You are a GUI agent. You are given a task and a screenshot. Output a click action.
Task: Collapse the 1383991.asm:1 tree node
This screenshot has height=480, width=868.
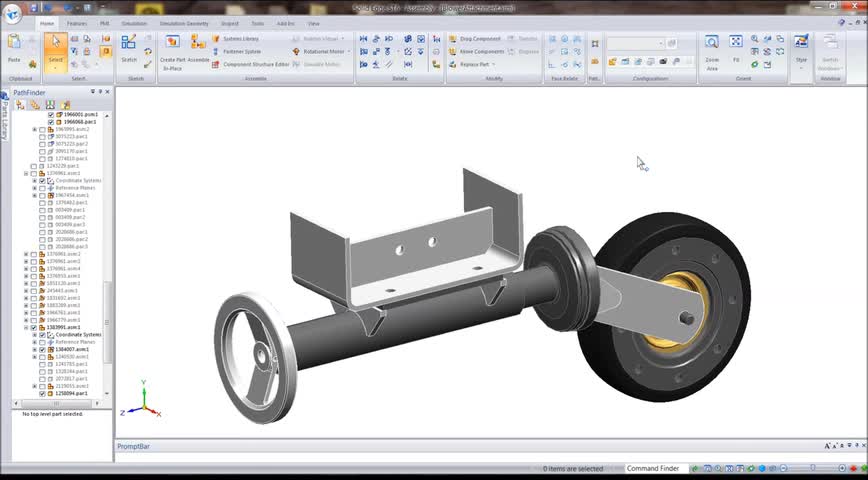pyautogui.click(x=26, y=328)
